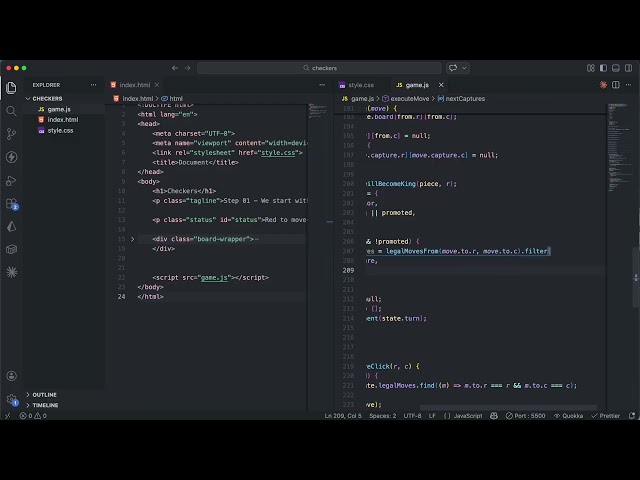640x480 pixels.
Task: Expand the folded board-wrapper div on line 15
Action: point(132,239)
